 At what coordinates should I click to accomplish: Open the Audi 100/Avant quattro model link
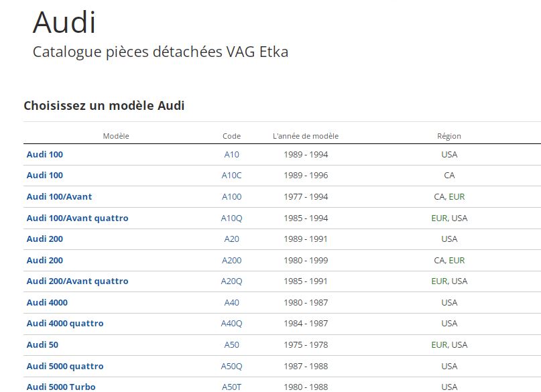coord(77,218)
